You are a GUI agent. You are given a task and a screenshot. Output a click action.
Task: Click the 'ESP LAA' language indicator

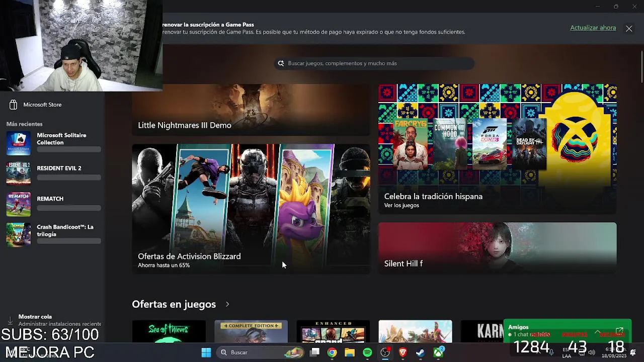[x=567, y=352]
